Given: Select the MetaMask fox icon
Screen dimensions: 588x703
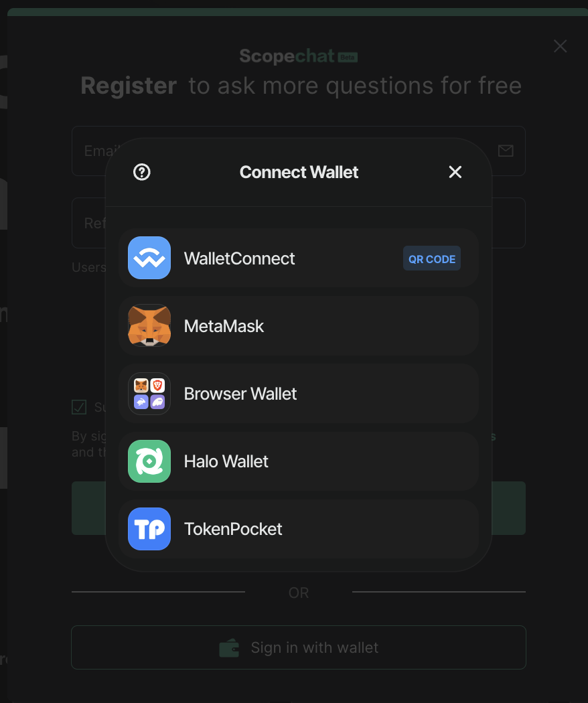Looking at the screenshot, I should tap(149, 325).
